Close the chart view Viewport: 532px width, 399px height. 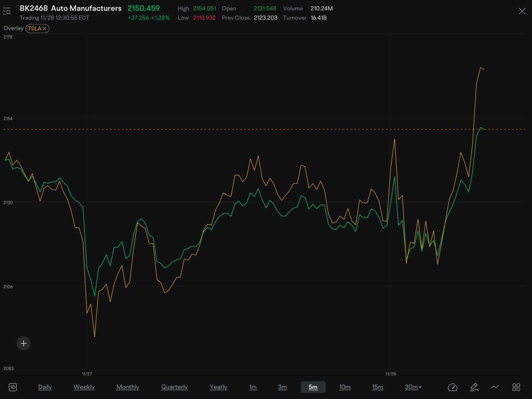pos(522,11)
